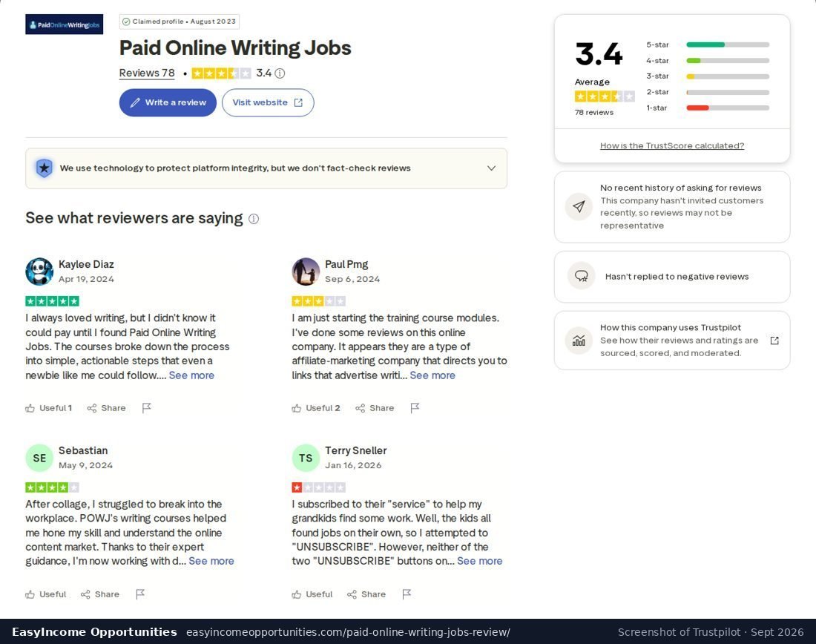
Task: Open How is the TrustScore calculated link
Action: tap(672, 145)
